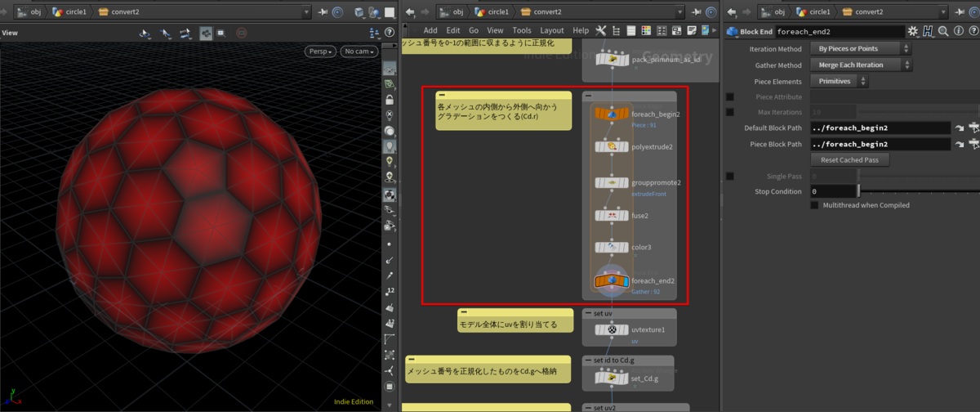The width and height of the screenshot is (980, 412).
Task: Pin the scene view pane
Action: [x=323, y=11]
